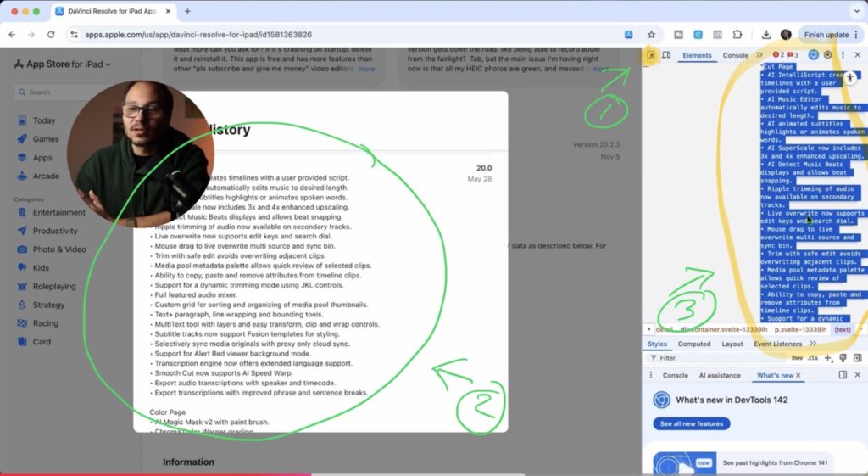Click the new style rule plus icon
Viewport: 868px width, 476px height.
[827, 358]
